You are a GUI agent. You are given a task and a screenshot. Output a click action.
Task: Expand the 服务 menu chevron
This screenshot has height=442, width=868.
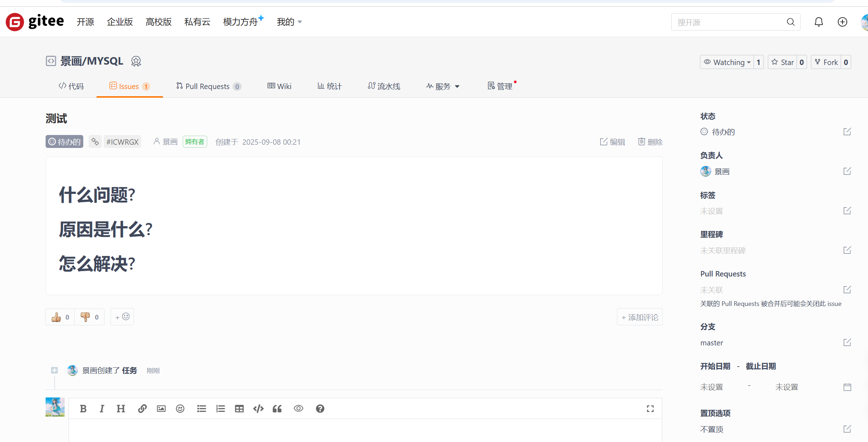coord(457,86)
